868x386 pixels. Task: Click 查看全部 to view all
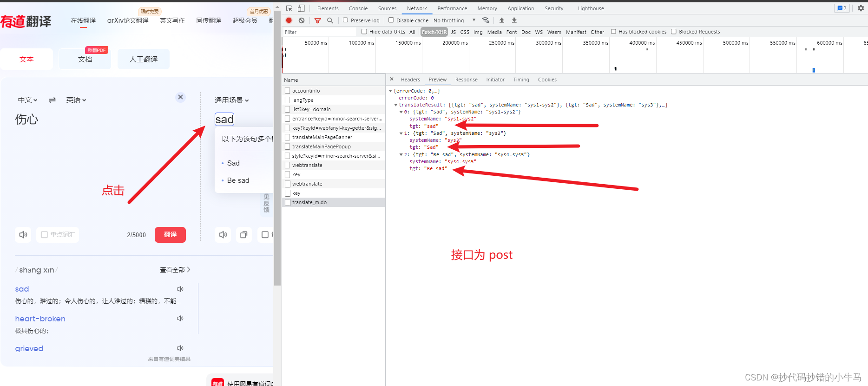point(175,270)
